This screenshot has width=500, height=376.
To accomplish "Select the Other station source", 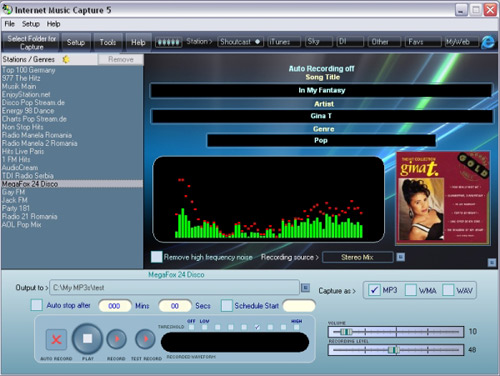I will coord(384,42).
